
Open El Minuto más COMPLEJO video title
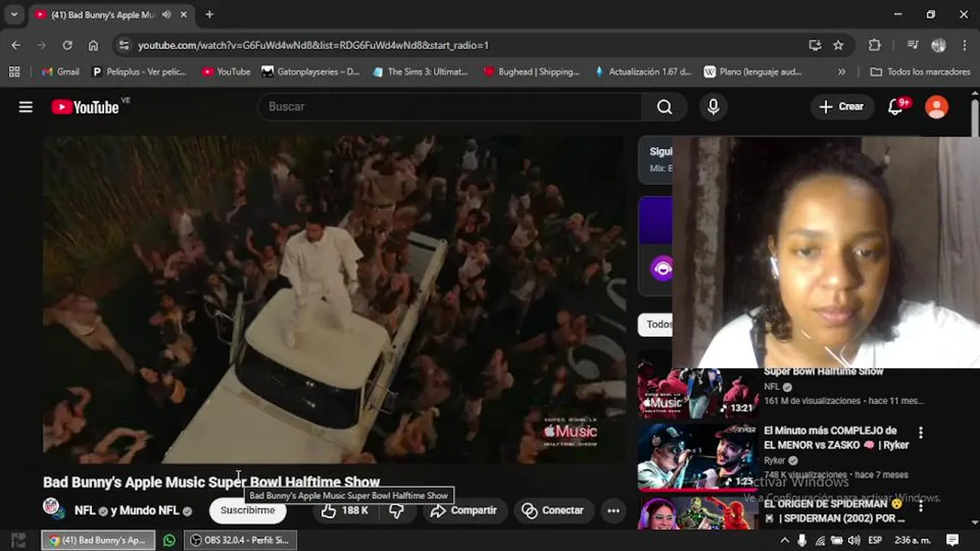[x=836, y=437]
